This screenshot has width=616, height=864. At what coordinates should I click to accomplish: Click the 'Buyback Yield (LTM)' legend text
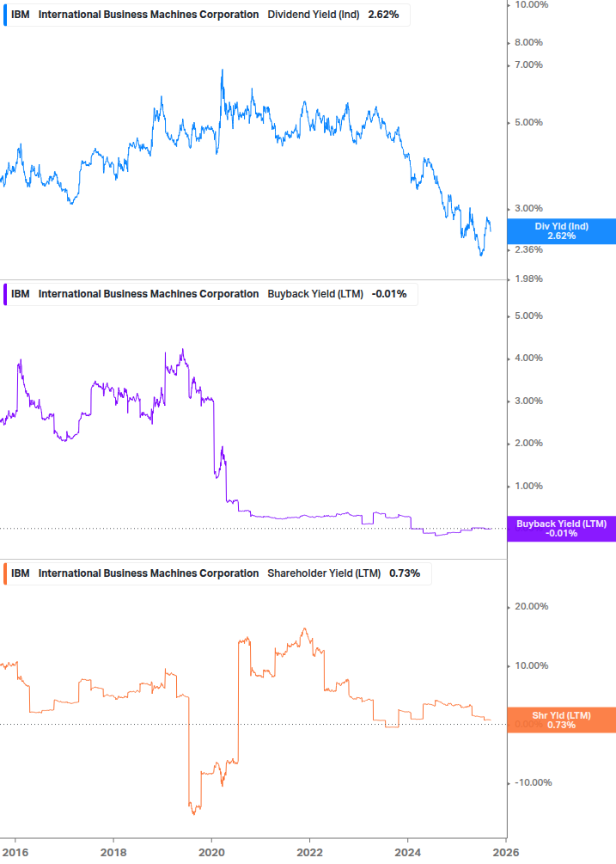pyautogui.click(x=315, y=294)
